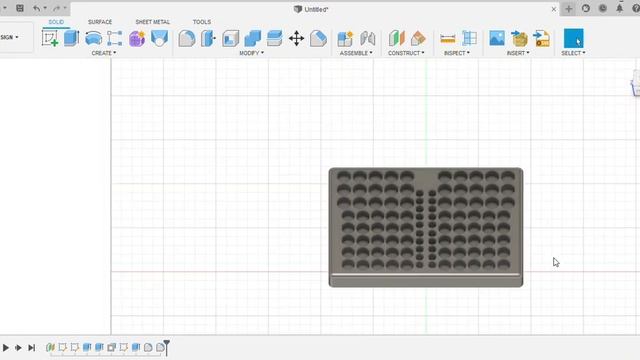
Task: Select the third extrude feature in timeline
Action: click(136, 347)
